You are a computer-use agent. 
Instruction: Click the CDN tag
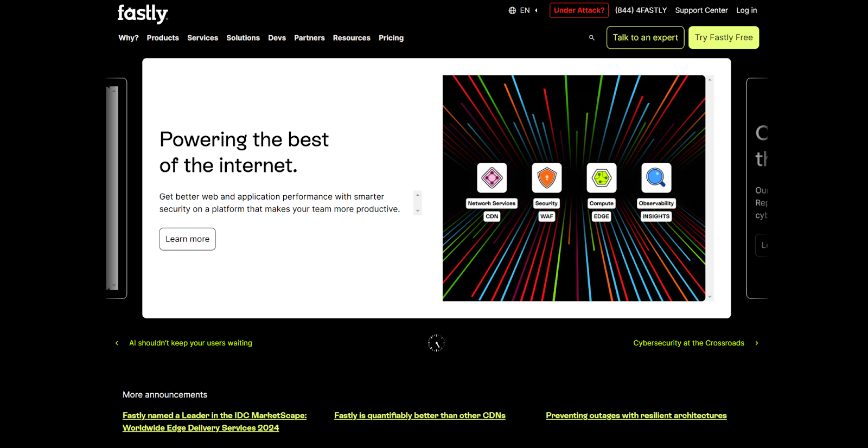(x=492, y=216)
